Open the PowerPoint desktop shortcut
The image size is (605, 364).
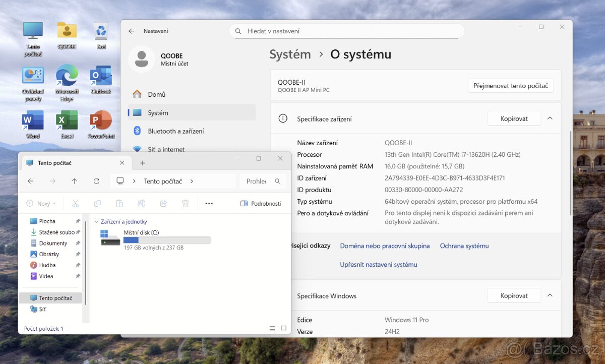coord(101,122)
